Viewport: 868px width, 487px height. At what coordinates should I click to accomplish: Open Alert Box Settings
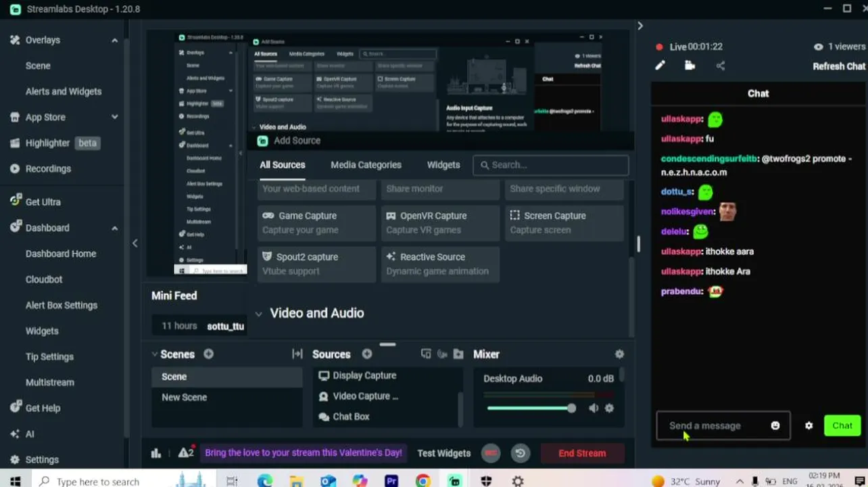[62, 305]
